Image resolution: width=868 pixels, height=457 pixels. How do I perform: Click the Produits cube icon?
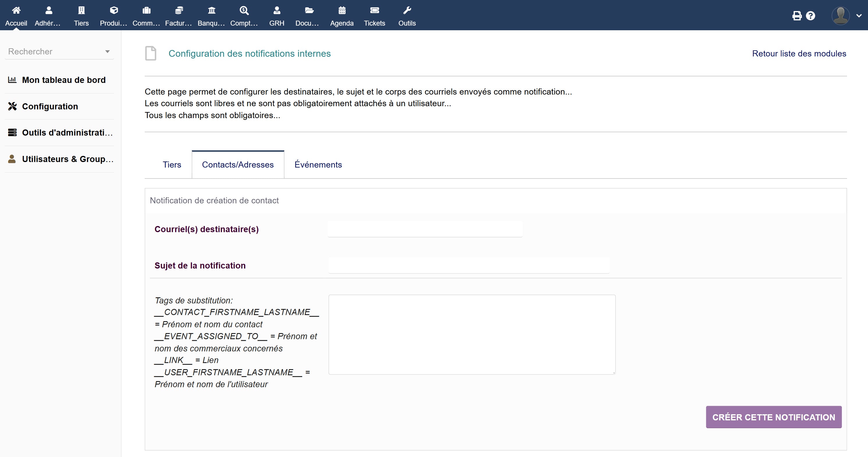tap(113, 11)
